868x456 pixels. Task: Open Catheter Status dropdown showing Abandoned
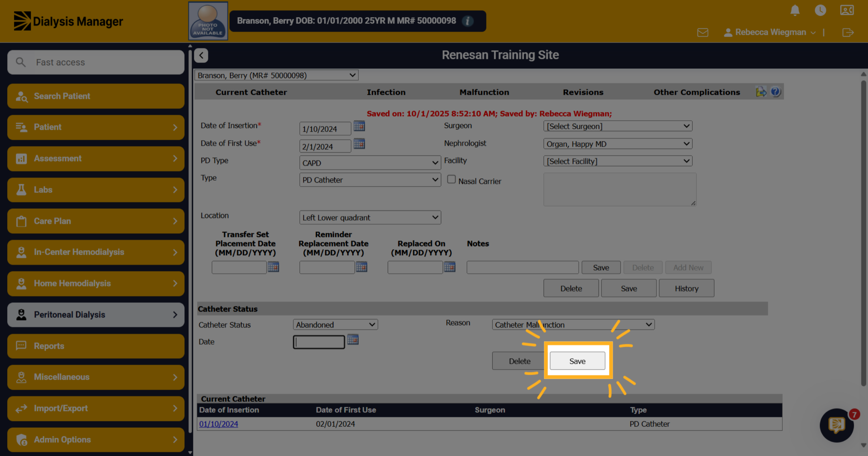point(335,324)
